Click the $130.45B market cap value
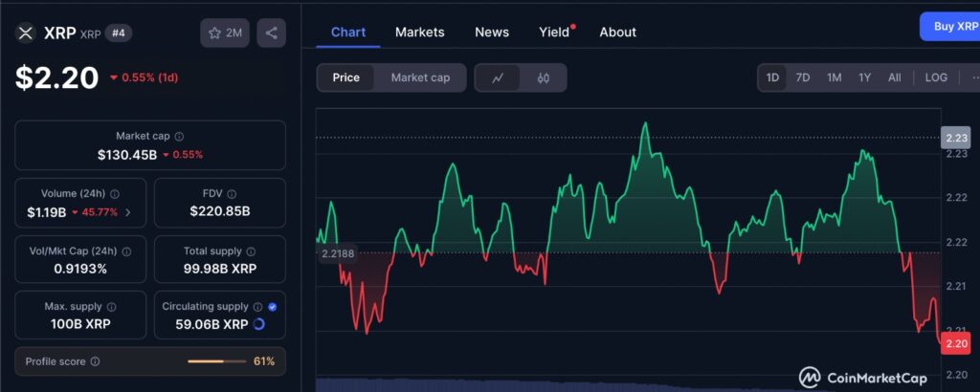The height and width of the screenshot is (392, 980). pyautogui.click(x=127, y=154)
